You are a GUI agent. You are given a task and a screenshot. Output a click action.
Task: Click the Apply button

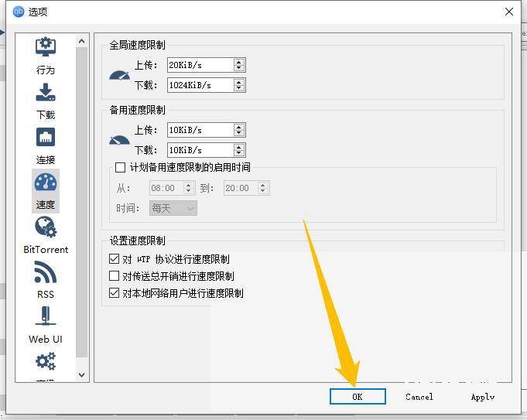[x=483, y=397]
